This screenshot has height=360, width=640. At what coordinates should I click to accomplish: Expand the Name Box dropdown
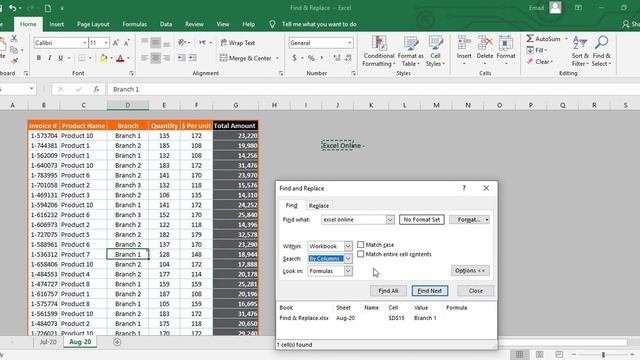(x=31, y=89)
